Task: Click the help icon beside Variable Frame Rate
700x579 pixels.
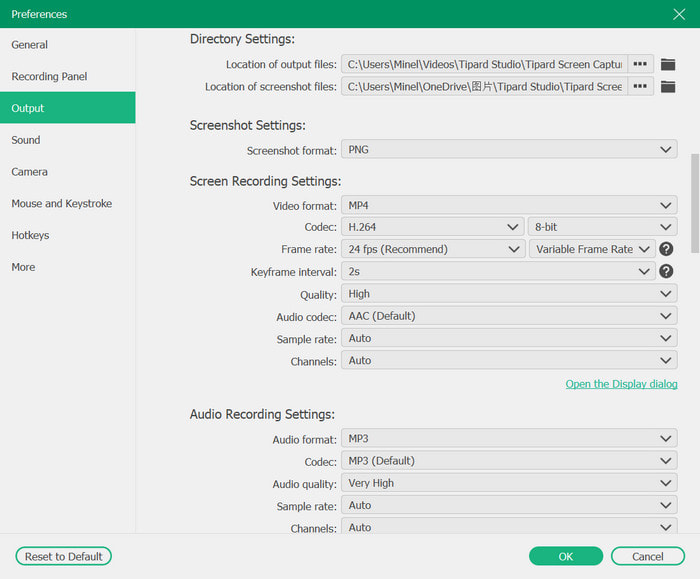Action: 666,249
